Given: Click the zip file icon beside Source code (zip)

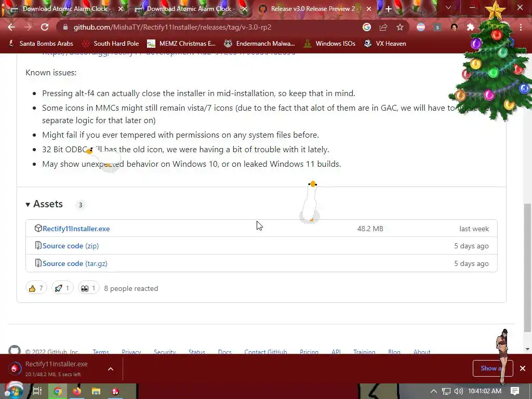Looking at the screenshot, I should click(x=38, y=245).
